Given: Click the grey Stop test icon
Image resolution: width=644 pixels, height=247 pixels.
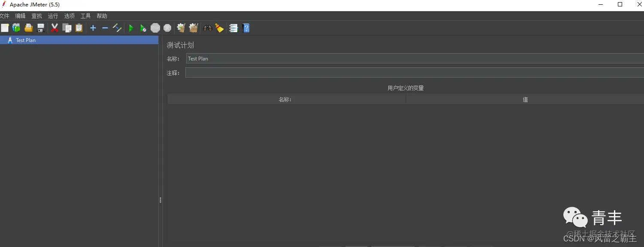Looking at the screenshot, I should tap(155, 28).
